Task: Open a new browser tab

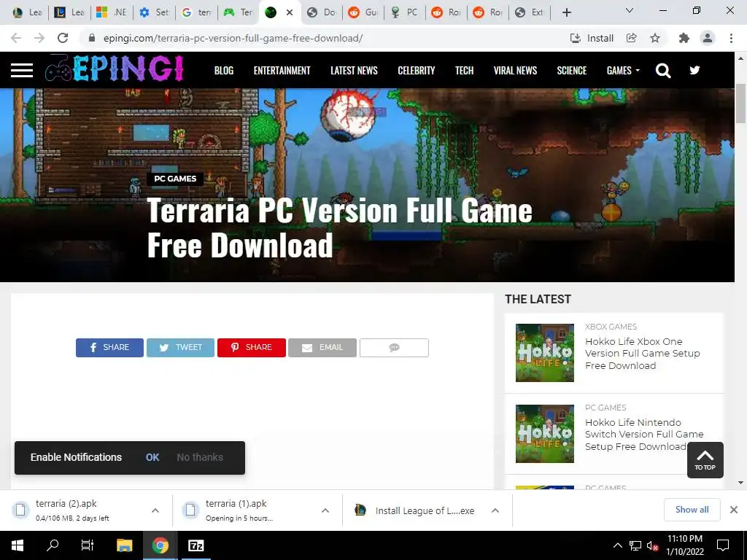Action: [x=566, y=12]
